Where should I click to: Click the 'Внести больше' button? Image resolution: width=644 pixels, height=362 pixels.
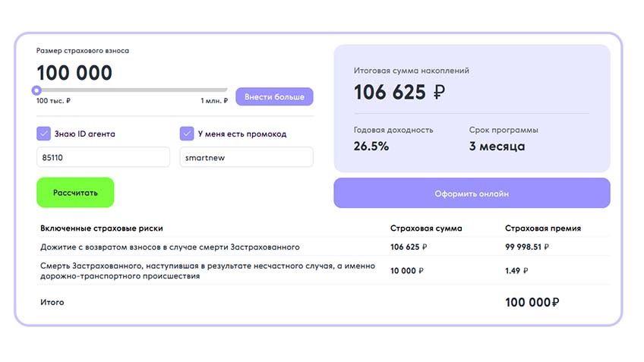pos(274,97)
